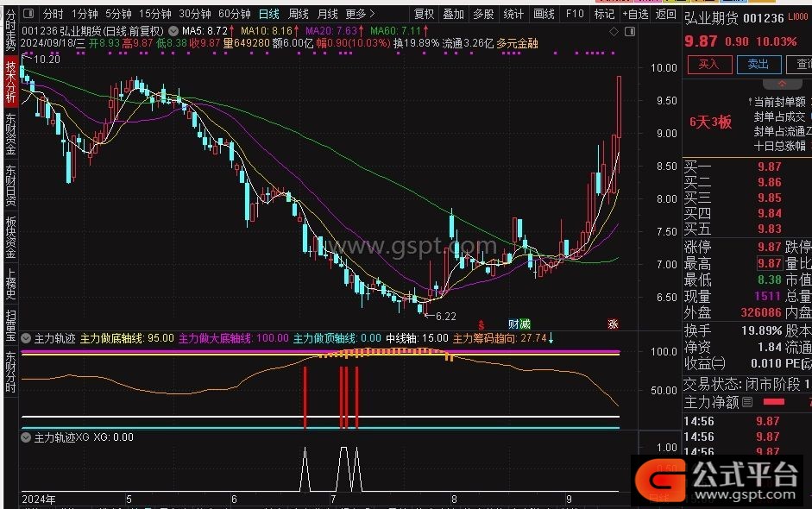Open the 复权 adjustment menu
812x509 pixels.
pyautogui.click(x=425, y=14)
